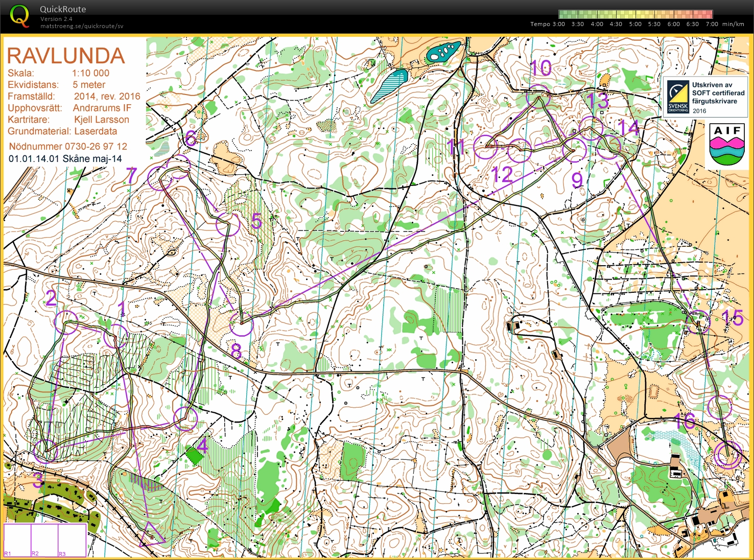This screenshot has width=754, height=560.
Task: Select control circle number 12
Action: [x=520, y=151]
